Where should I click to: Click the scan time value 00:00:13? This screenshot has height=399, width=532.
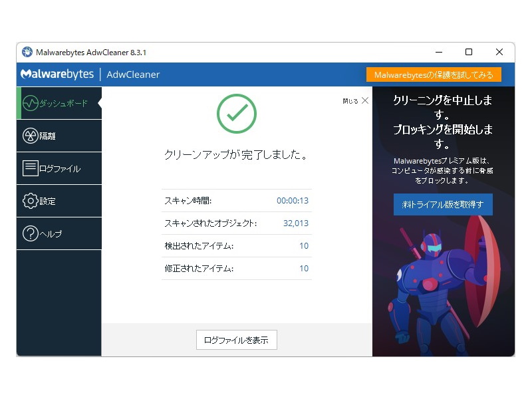coord(293,201)
